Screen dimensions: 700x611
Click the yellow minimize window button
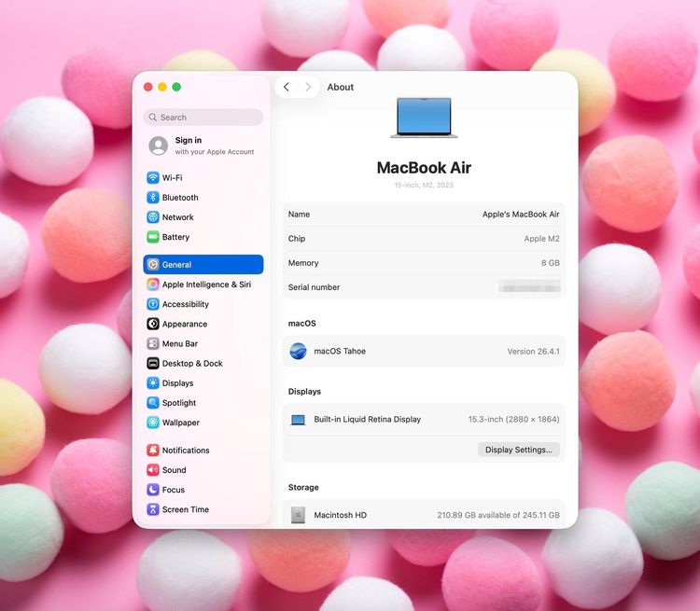tap(162, 87)
